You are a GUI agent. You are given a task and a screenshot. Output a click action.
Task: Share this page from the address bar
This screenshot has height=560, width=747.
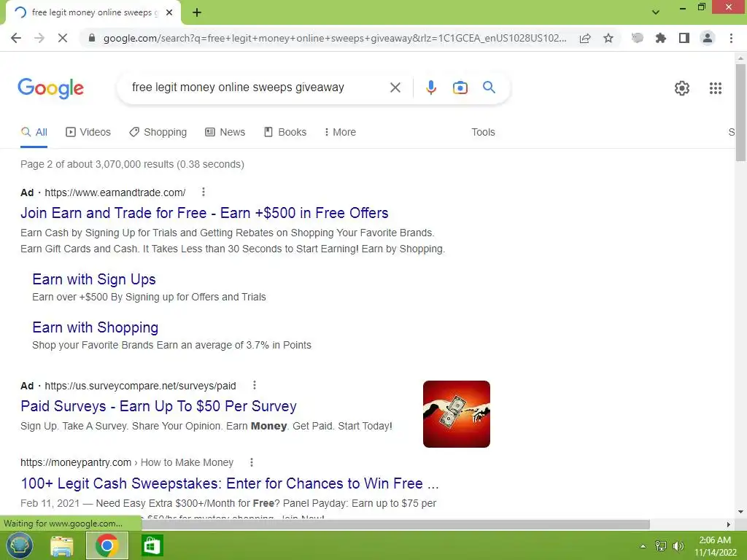pos(585,38)
